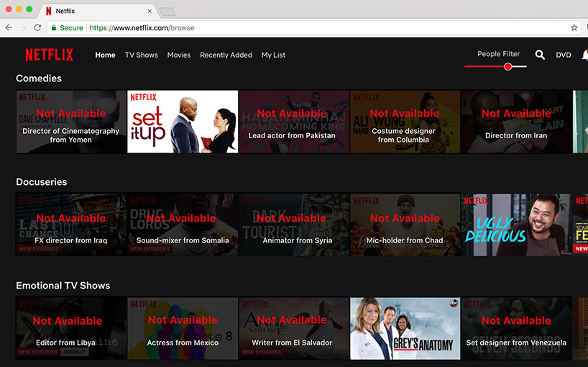The width and height of the screenshot is (588, 367).
Task: Select the Sense8 tile with actress from Mexico
Action: (183, 328)
